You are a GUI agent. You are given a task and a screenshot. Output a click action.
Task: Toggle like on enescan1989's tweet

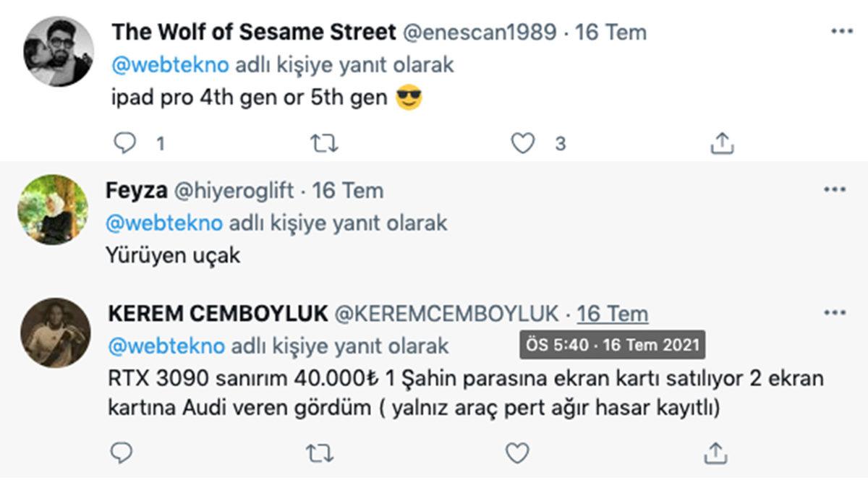(522, 143)
